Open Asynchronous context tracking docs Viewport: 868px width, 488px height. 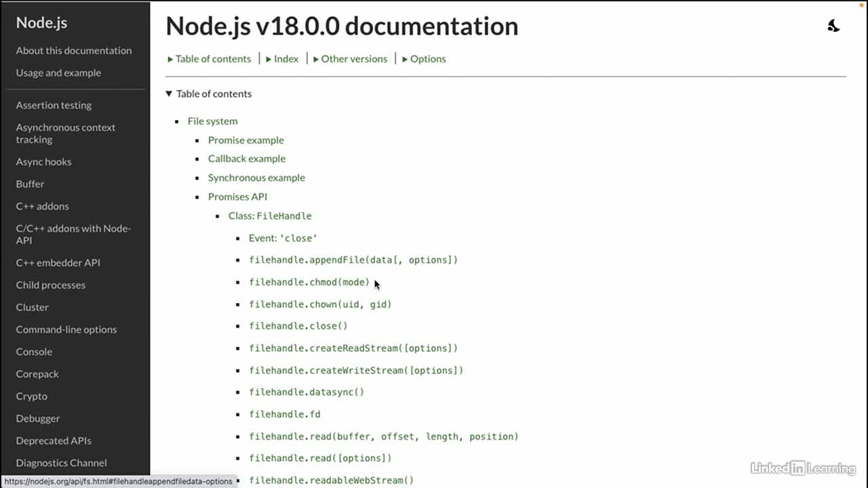[66, 134]
